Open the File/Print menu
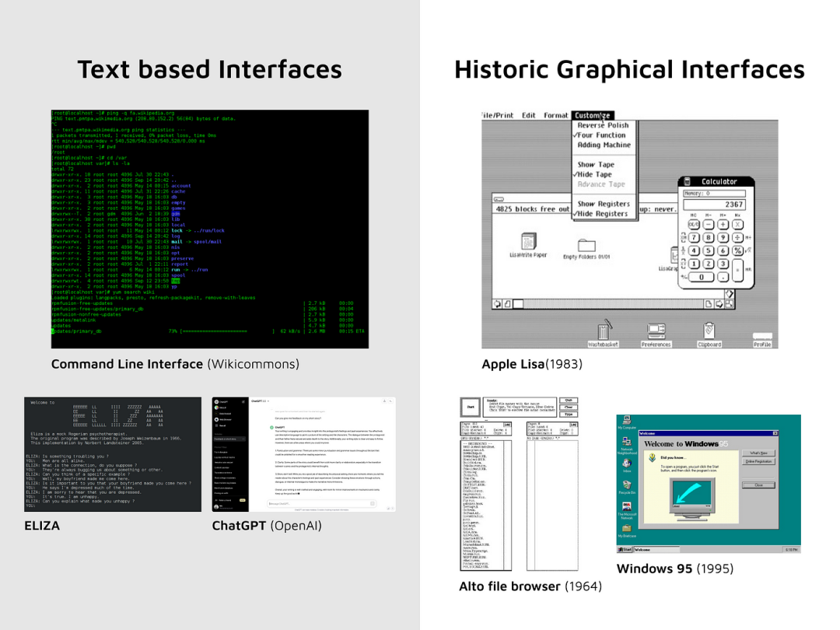840x630 pixels. 498,115
